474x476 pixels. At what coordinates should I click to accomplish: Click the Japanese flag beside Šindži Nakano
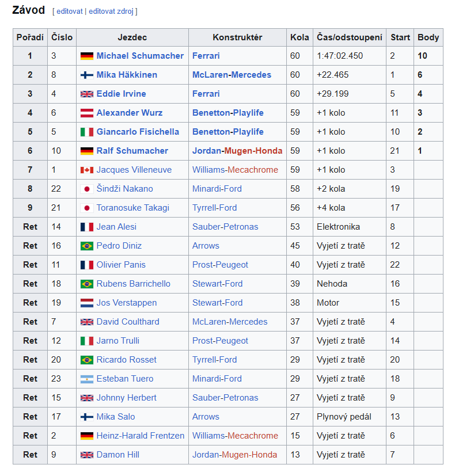(x=86, y=189)
